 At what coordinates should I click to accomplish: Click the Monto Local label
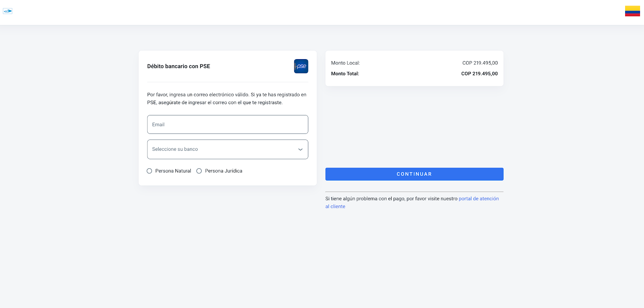tap(345, 63)
